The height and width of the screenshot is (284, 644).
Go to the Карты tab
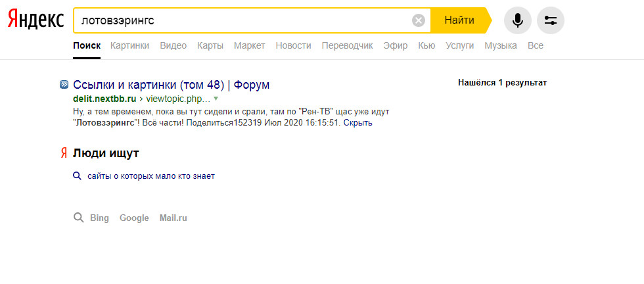click(x=210, y=45)
